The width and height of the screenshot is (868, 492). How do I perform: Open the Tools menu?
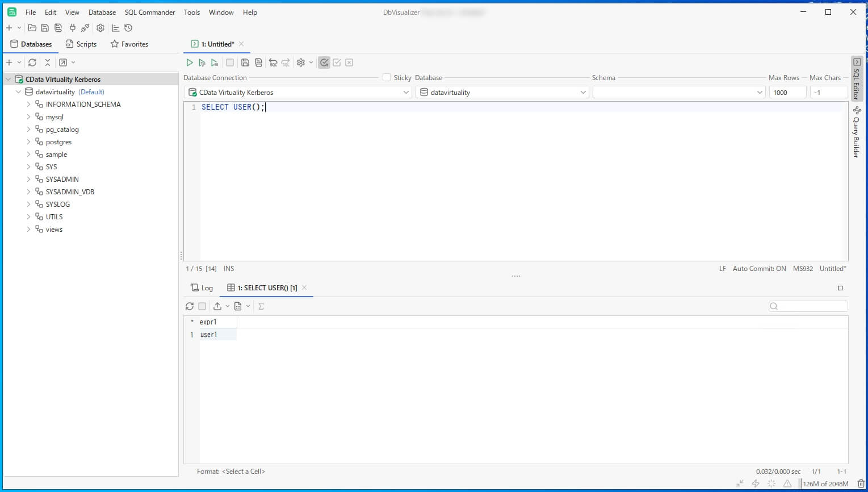[x=192, y=12]
